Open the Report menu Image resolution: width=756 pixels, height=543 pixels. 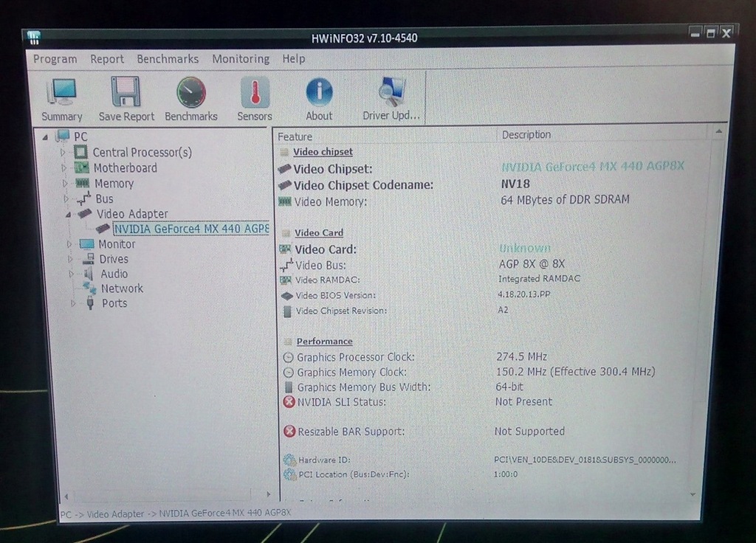tap(107, 59)
